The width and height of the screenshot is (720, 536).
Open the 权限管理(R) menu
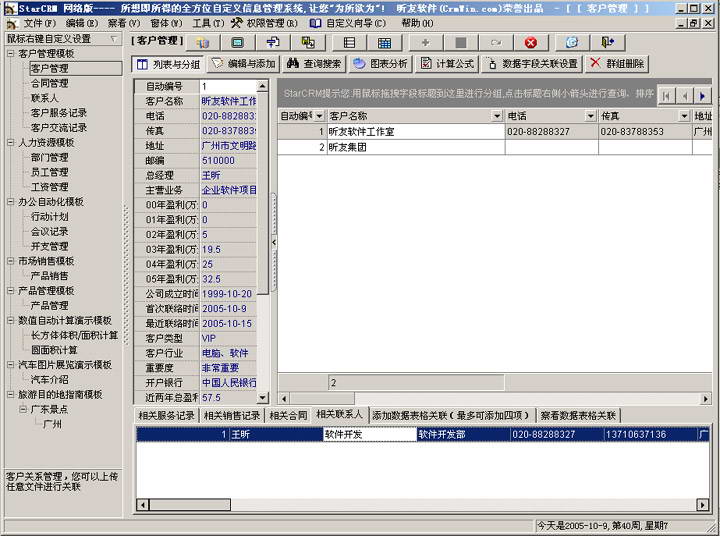click(264, 23)
